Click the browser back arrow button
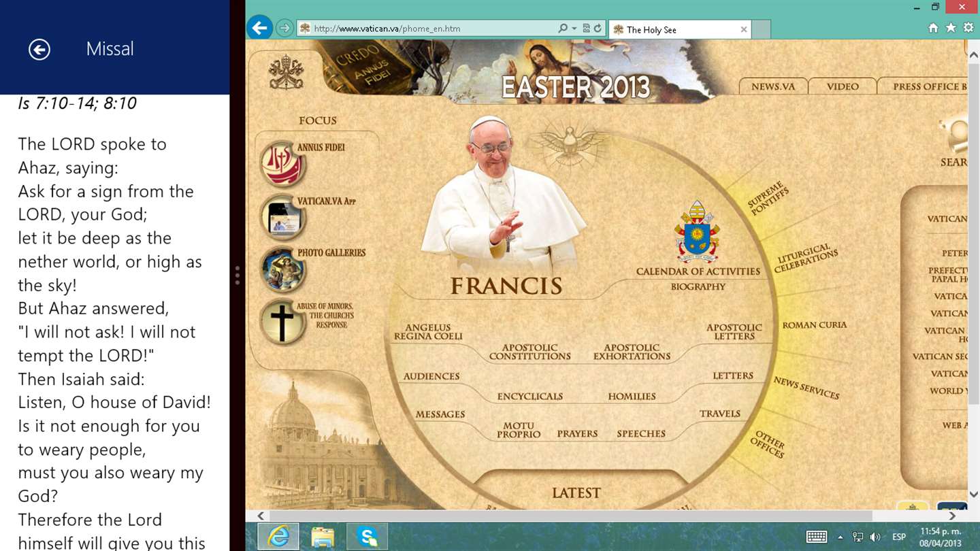The height and width of the screenshot is (551, 980). click(260, 28)
